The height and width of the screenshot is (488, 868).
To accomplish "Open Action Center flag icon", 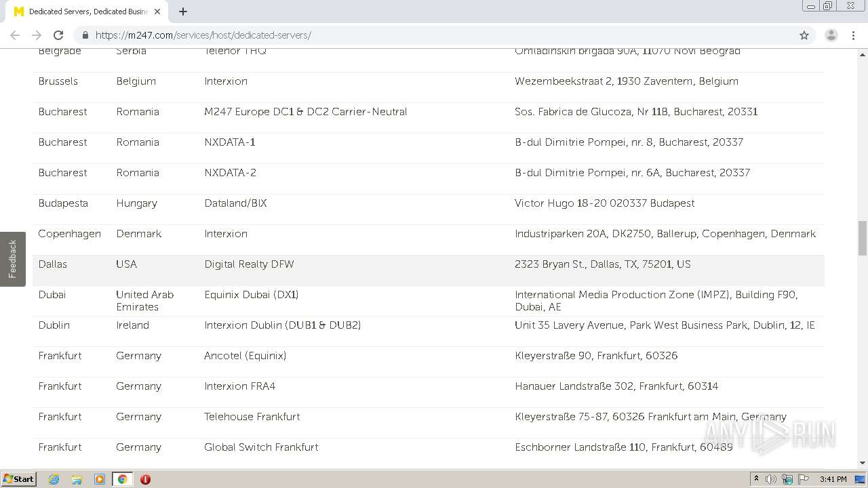I will [x=804, y=479].
